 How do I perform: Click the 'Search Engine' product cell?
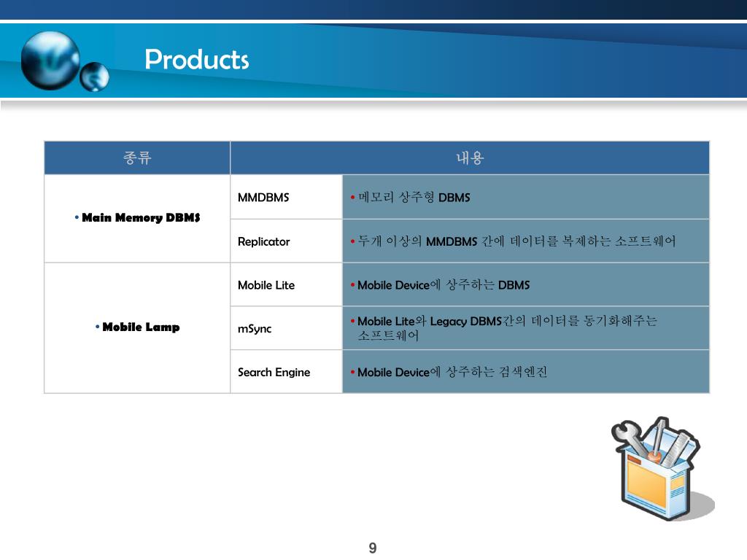pos(286,372)
